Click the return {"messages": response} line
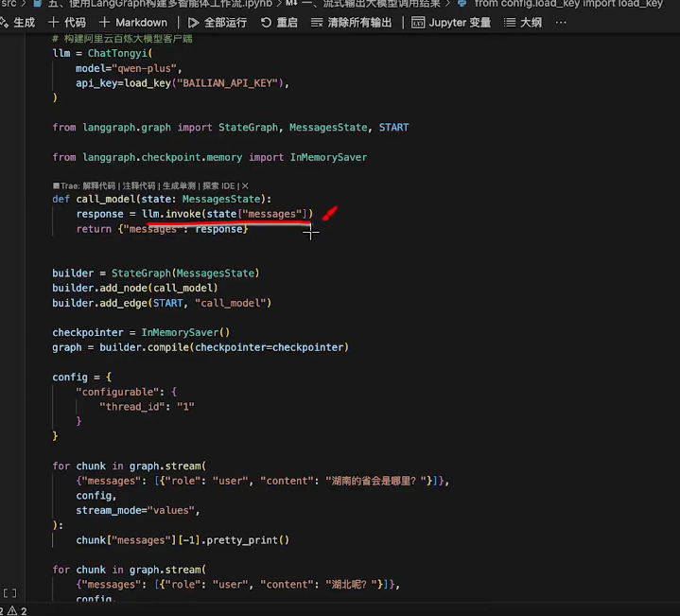680x616 pixels. point(162,229)
